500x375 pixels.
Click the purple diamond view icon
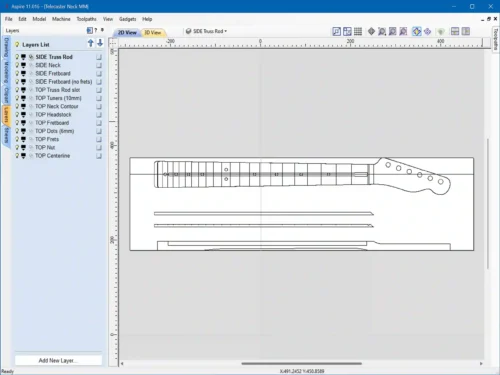428,31
